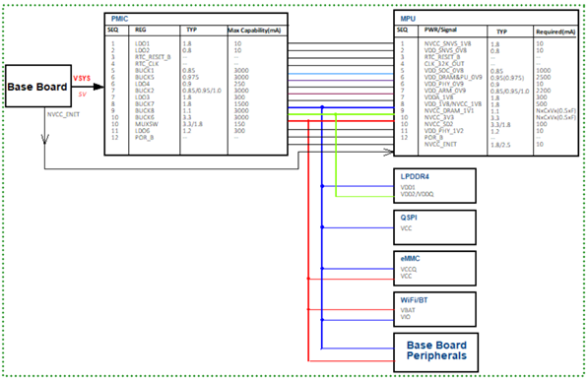
Task: Click the Base Board block
Action: [38, 86]
